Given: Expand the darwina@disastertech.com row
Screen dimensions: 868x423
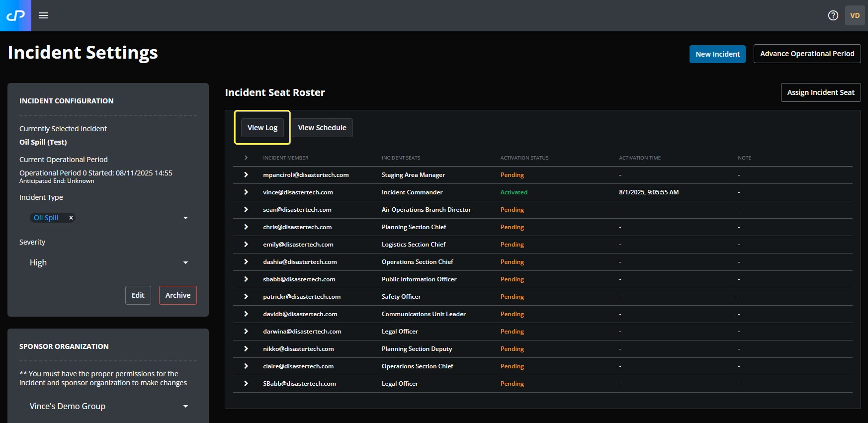Looking at the screenshot, I should tap(246, 332).
